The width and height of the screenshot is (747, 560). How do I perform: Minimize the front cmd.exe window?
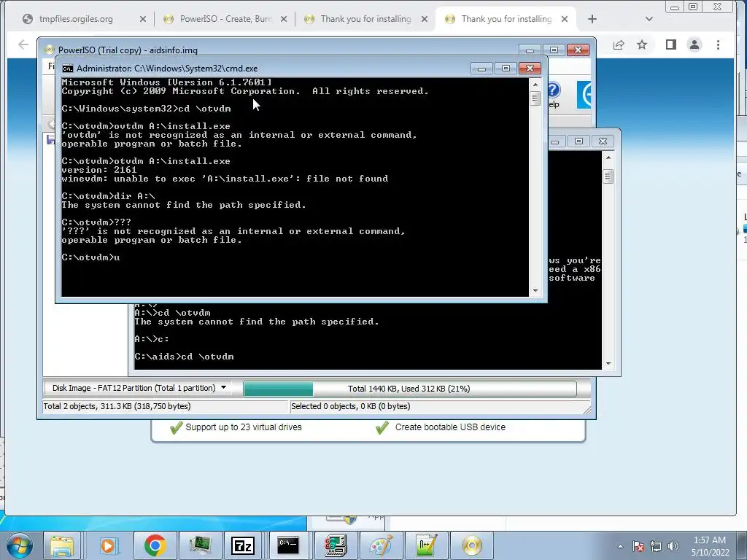tap(481, 68)
